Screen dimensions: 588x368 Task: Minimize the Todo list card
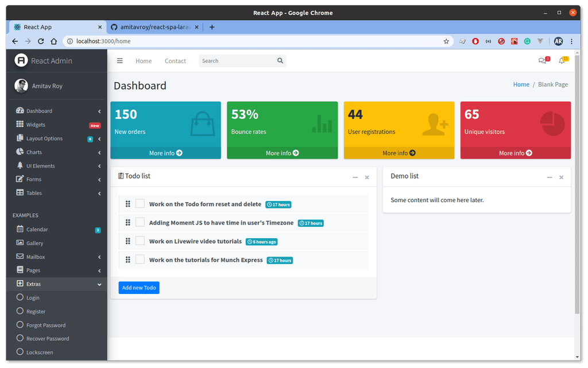click(x=355, y=177)
